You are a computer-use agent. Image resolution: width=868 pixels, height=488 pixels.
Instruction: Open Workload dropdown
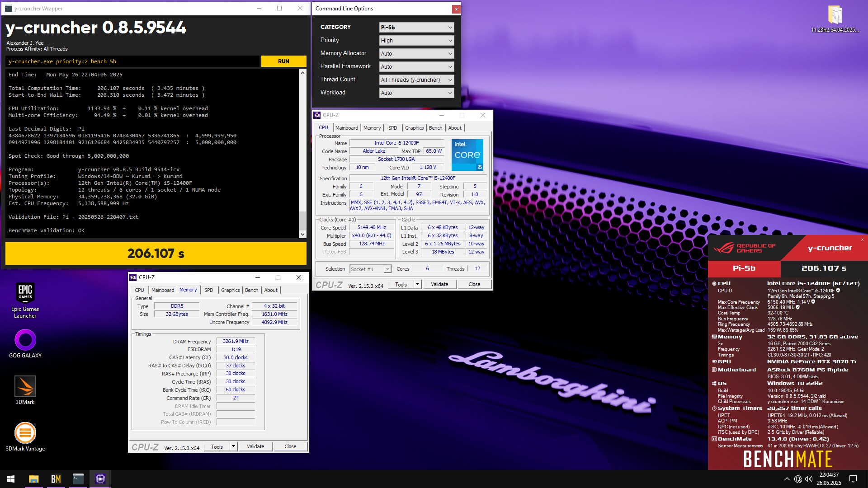pyautogui.click(x=416, y=93)
